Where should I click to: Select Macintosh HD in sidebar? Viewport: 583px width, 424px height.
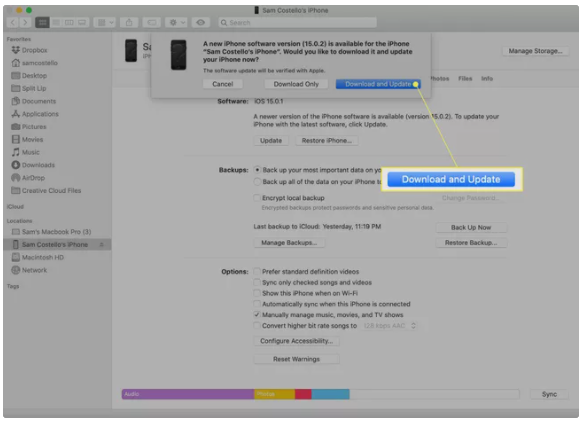42,257
